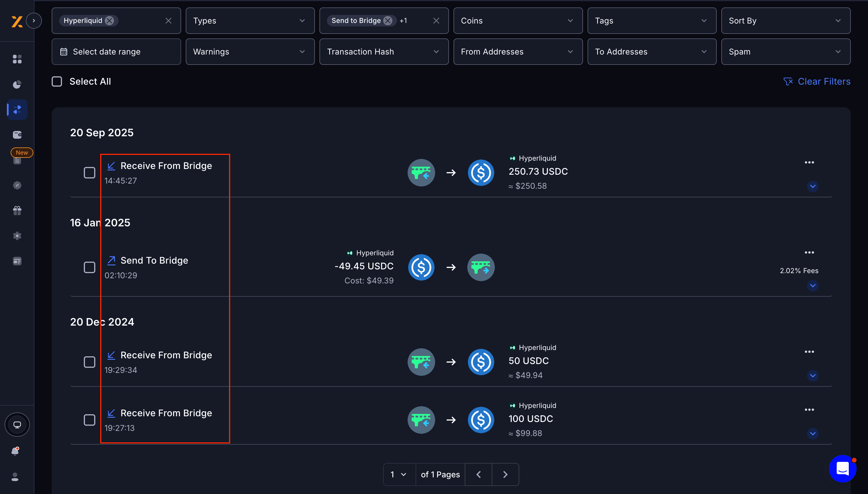Image resolution: width=868 pixels, height=494 pixels.
Task: Check the Select All checkbox
Action: pos(57,81)
